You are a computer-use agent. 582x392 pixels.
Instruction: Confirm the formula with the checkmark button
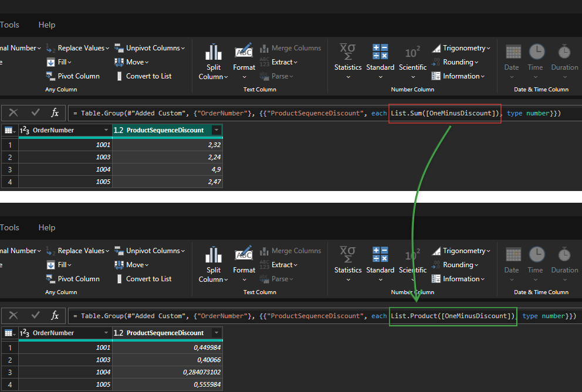pos(34,113)
